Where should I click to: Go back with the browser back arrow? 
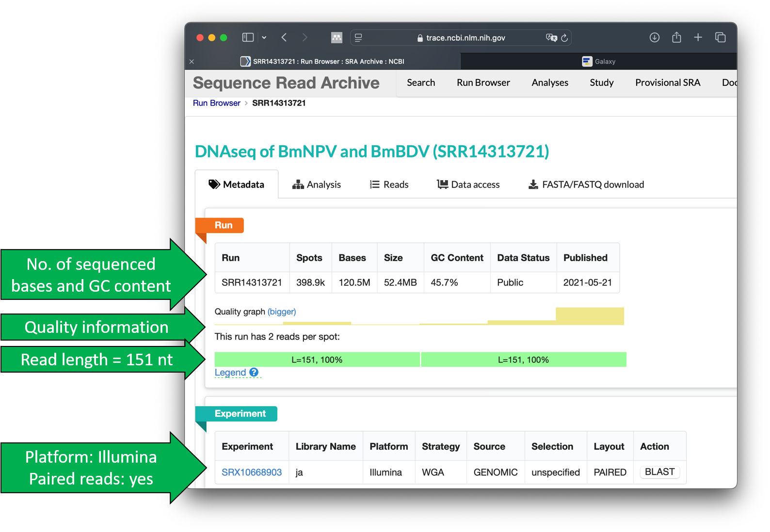tap(284, 37)
